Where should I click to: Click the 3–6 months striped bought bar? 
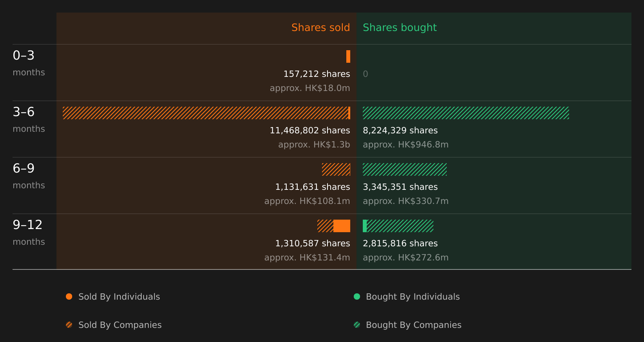(466, 113)
